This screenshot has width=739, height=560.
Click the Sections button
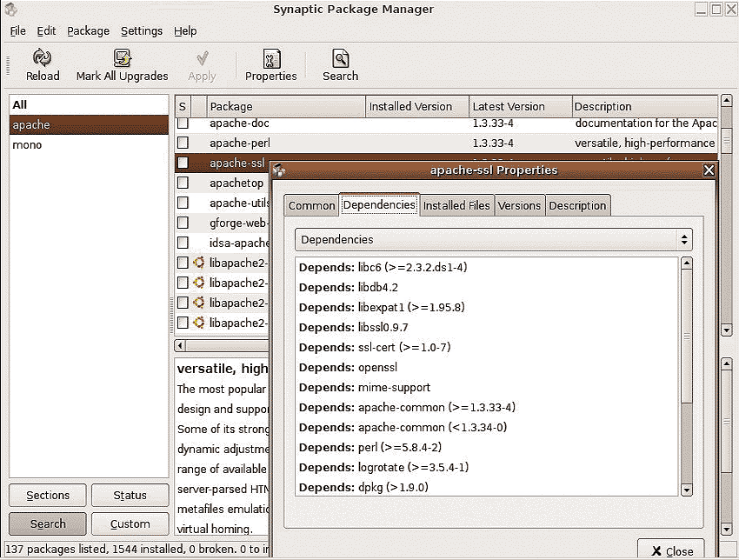tap(48, 495)
